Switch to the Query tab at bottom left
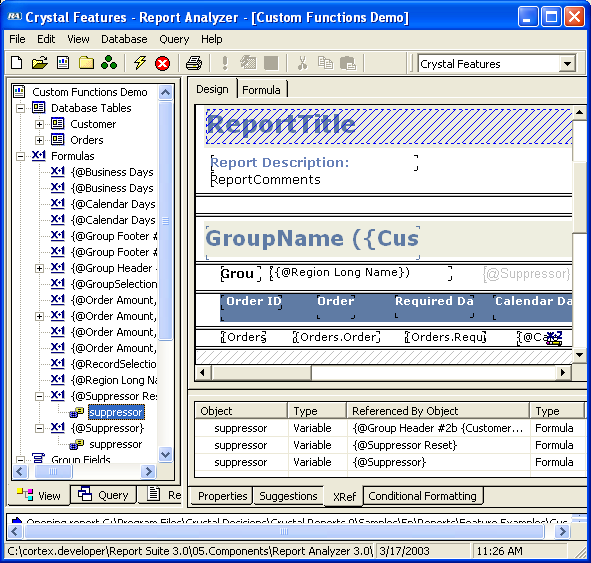This screenshot has width=591, height=563. click(x=103, y=495)
